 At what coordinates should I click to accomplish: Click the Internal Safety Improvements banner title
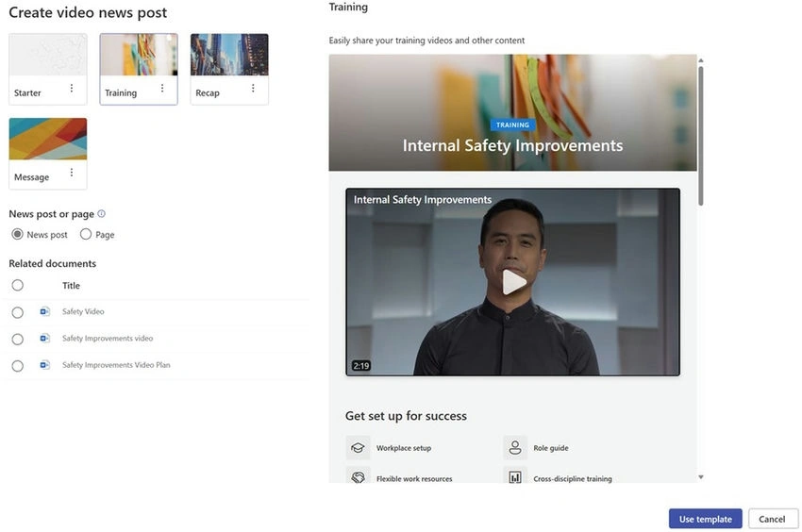coord(512,146)
